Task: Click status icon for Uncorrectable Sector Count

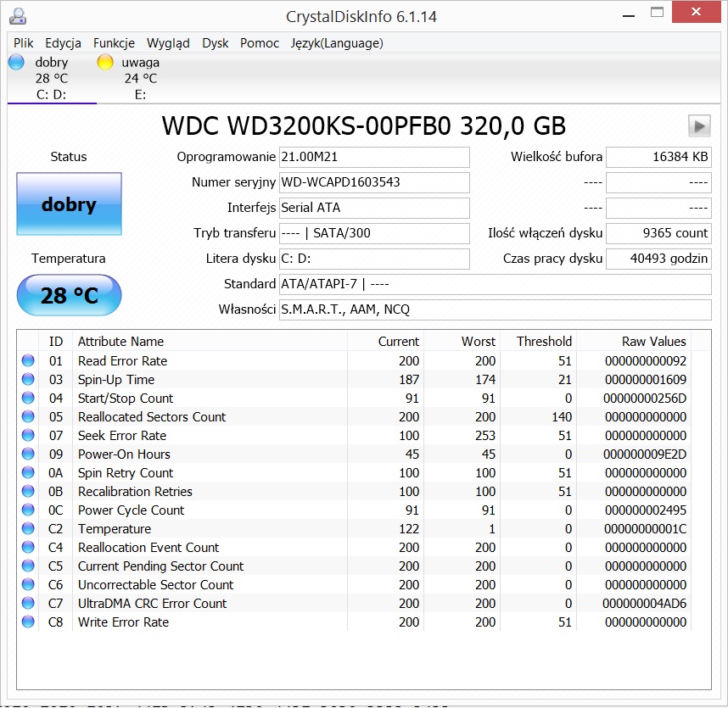Action: pos(28,584)
